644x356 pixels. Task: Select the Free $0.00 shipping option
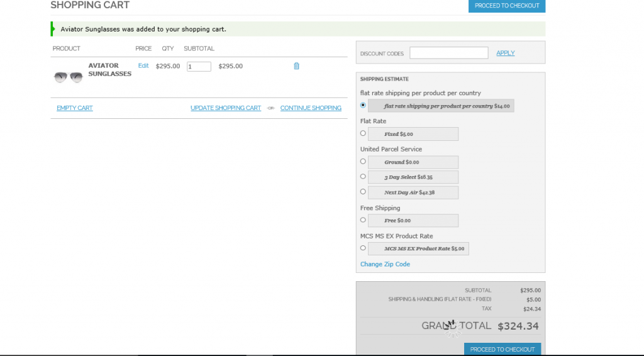point(363,220)
